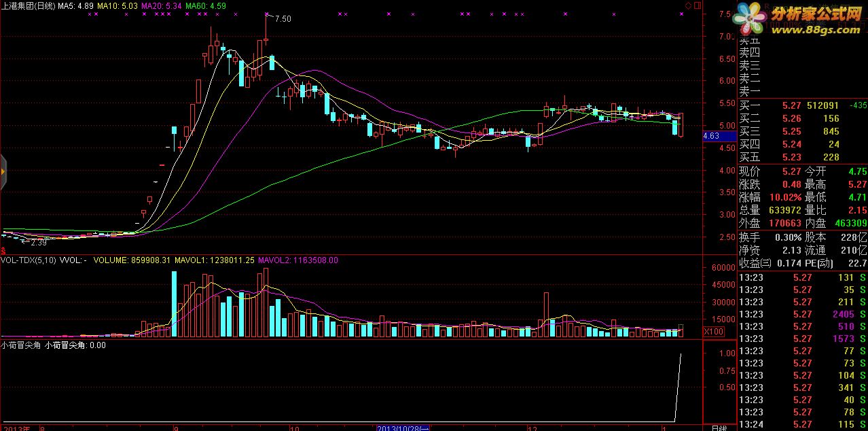Image resolution: width=868 pixels, height=431 pixels.
Task: Click the 总量 633972 total volume
Action: tap(784, 210)
